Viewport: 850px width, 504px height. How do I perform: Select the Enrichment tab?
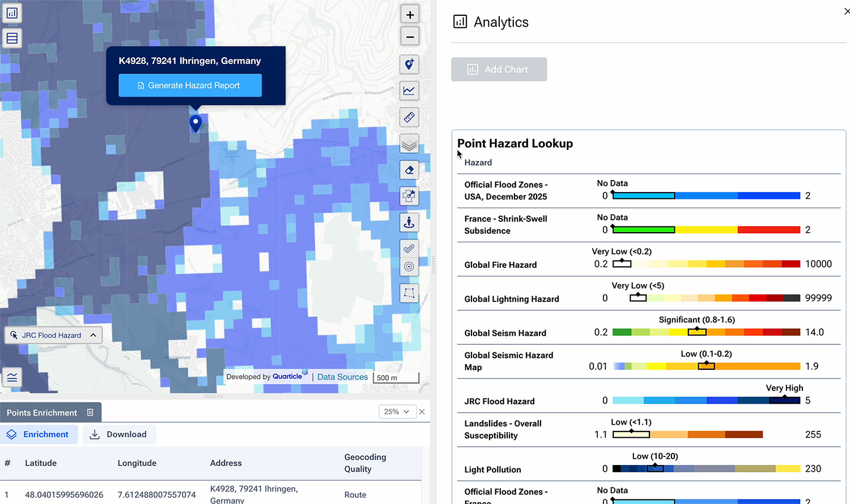click(x=39, y=434)
